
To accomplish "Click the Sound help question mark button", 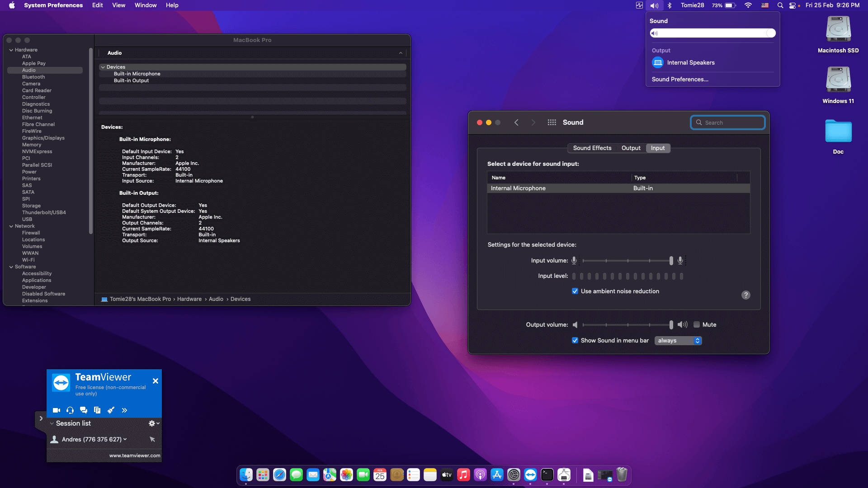I will tap(746, 295).
